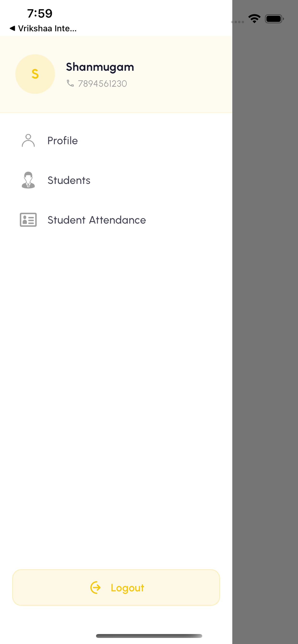Open the Profile person icon
The image size is (298, 644).
[28, 140]
